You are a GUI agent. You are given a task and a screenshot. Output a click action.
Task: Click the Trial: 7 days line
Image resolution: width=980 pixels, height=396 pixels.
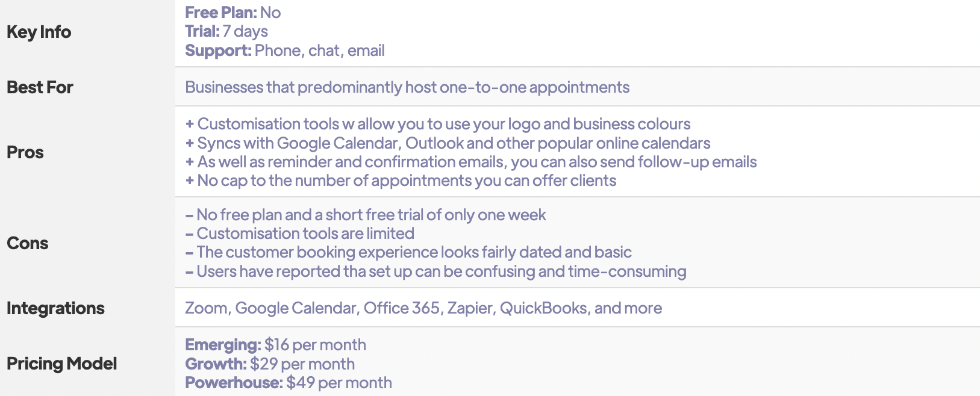point(226,31)
